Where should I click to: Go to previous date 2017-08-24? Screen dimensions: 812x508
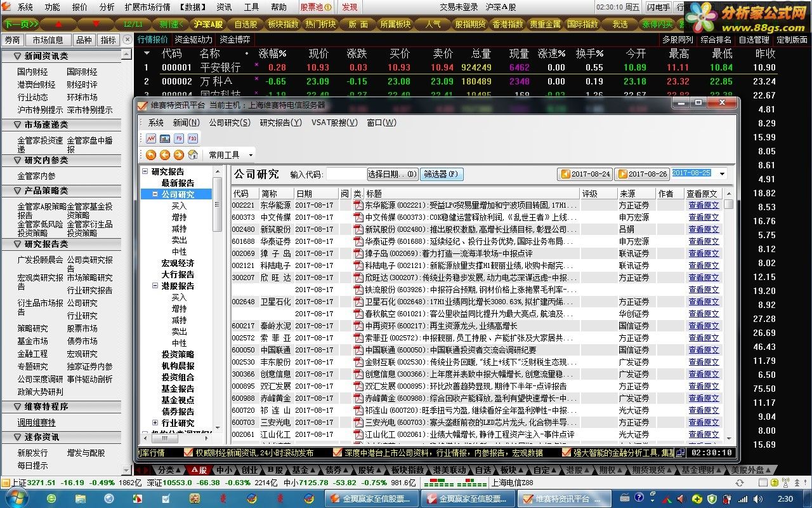pyautogui.click(x=585, y=174)
